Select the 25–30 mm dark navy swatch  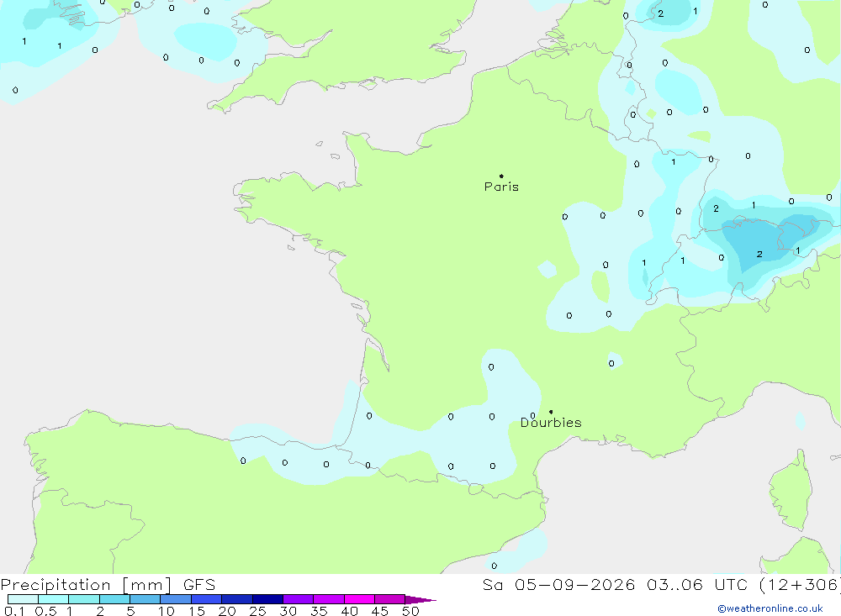[x=267, y=599]
